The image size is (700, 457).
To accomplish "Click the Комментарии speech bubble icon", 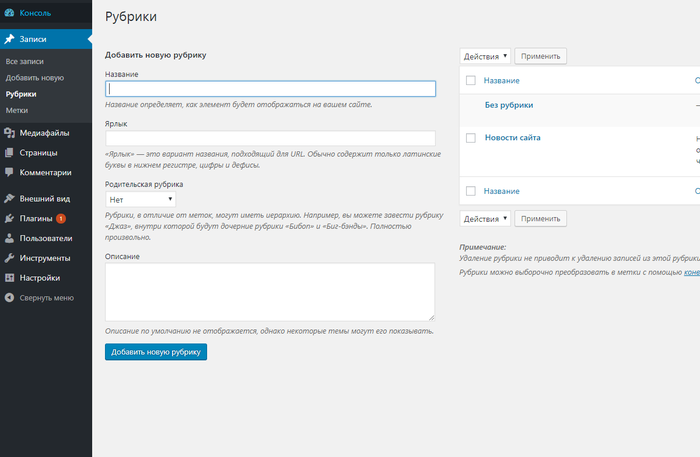I will click(9, 172).
